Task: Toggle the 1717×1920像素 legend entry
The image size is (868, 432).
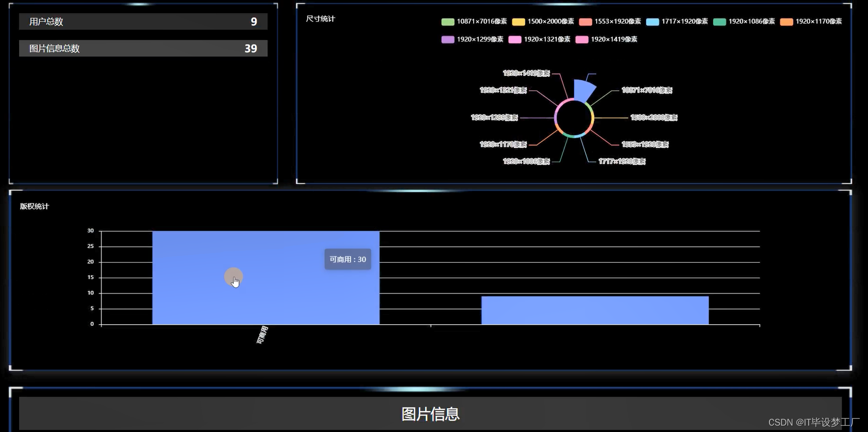Action: (x=677, y=22)
